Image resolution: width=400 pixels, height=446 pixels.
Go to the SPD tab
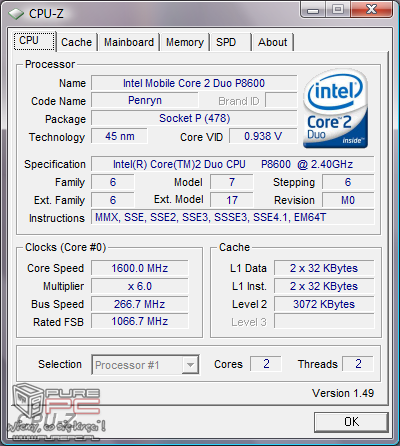tap(230, 42)
